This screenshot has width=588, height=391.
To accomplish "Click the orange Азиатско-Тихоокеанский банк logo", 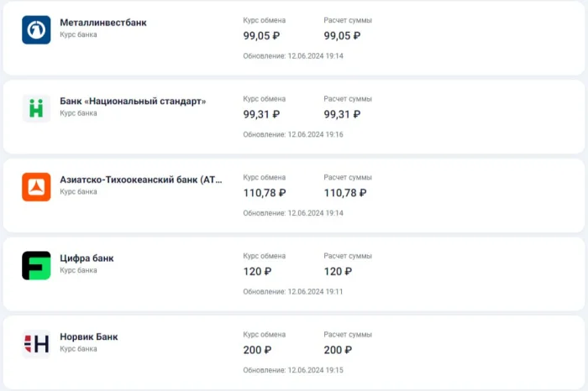I will tap(36, 186).
